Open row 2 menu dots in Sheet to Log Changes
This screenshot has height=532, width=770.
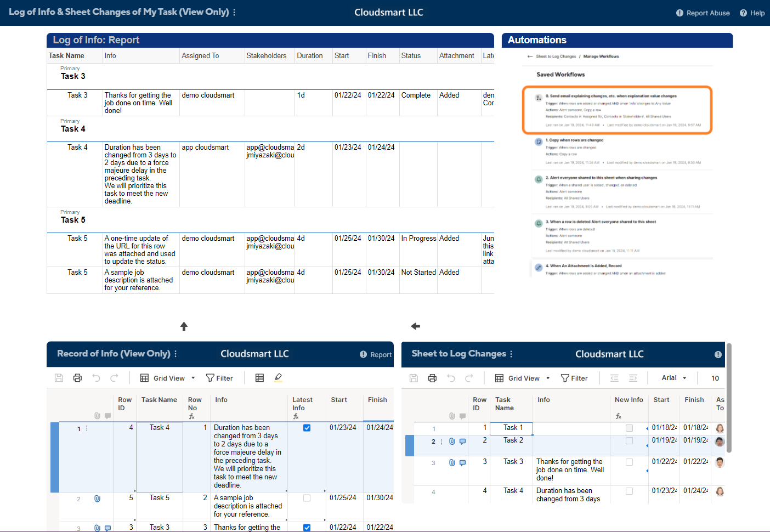click(x=441, y=442)
